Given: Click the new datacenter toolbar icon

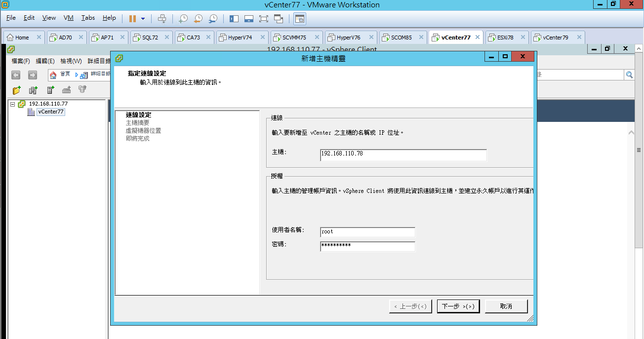Looking at the screenshot, I should click(x=33, y=90).
